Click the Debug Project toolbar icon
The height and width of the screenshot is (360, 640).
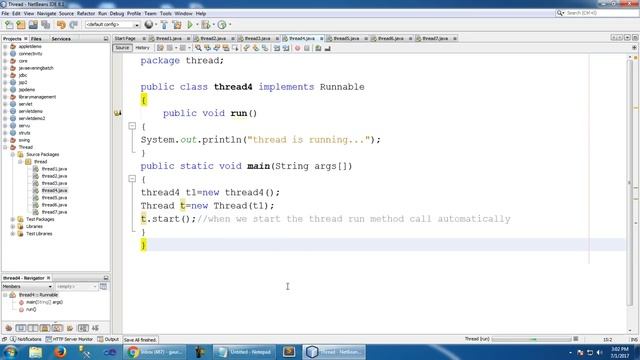click(206, 25)
